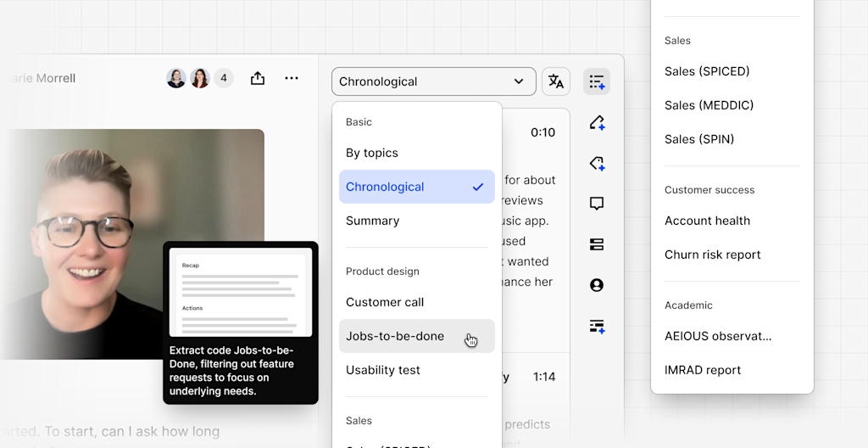Click the stacked cards layout icon
Screen dimensions: 868x448
[597, 244]
